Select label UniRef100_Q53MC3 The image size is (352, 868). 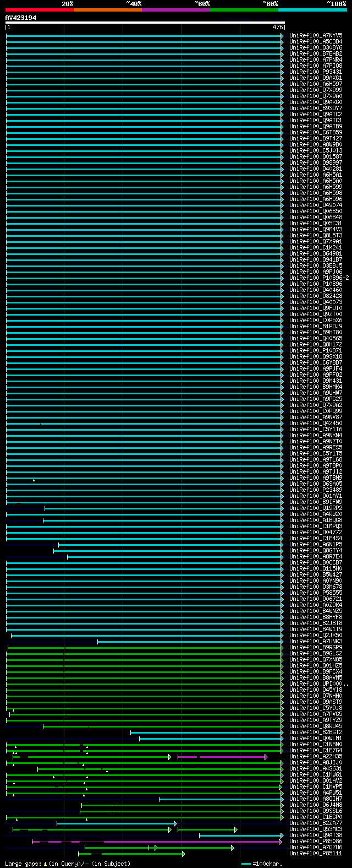(x=316, y=829)
